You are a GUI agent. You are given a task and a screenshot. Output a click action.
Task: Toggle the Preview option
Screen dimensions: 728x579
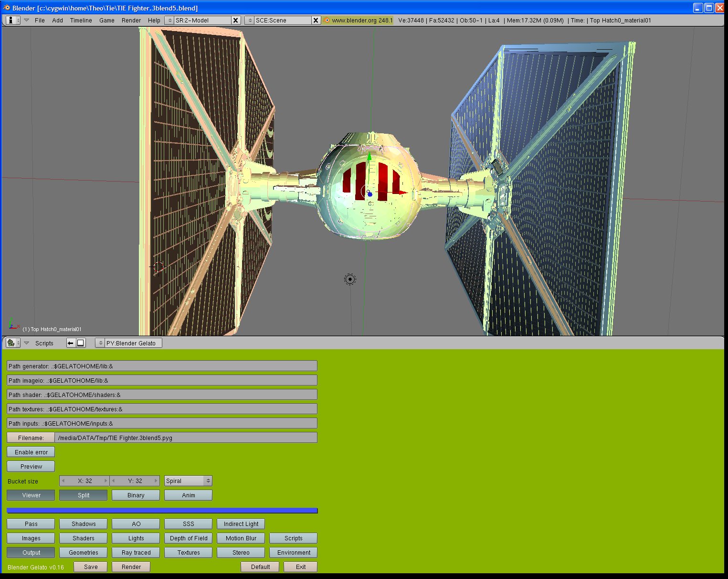pyautogui.click(x=31, y=467)
